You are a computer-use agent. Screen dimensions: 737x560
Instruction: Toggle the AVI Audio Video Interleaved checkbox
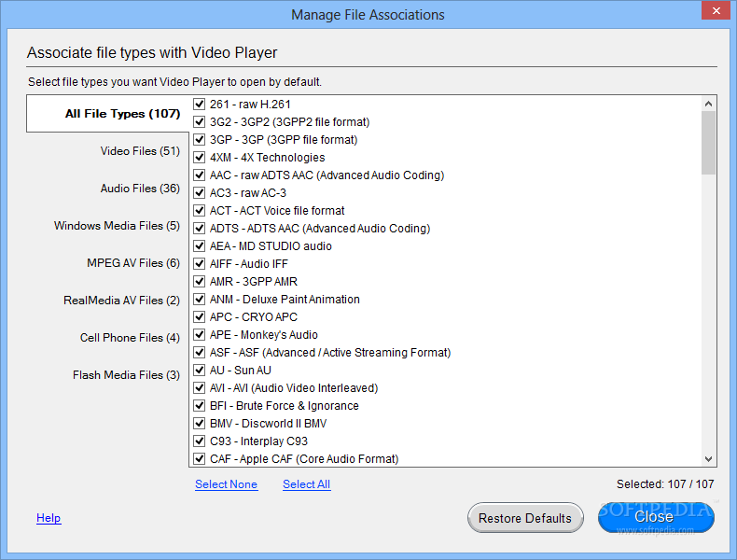pyautogui.click(x=200, y=387)
